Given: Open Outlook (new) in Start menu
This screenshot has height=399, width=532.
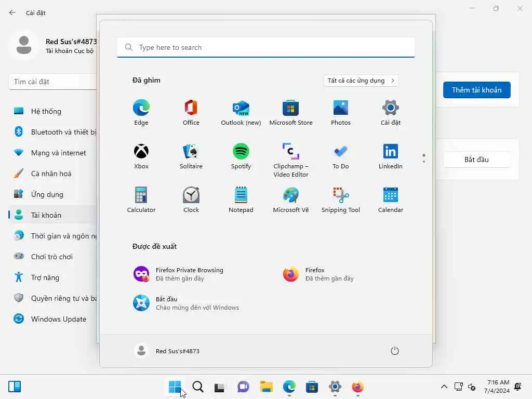Looking at the screenshot, I should [241, 113].
